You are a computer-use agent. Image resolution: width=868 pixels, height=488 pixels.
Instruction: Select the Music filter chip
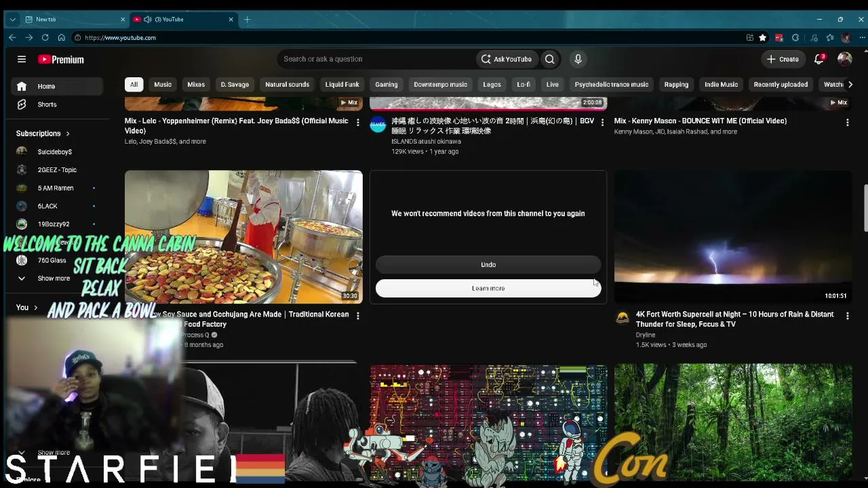click(x=163, y=85)
